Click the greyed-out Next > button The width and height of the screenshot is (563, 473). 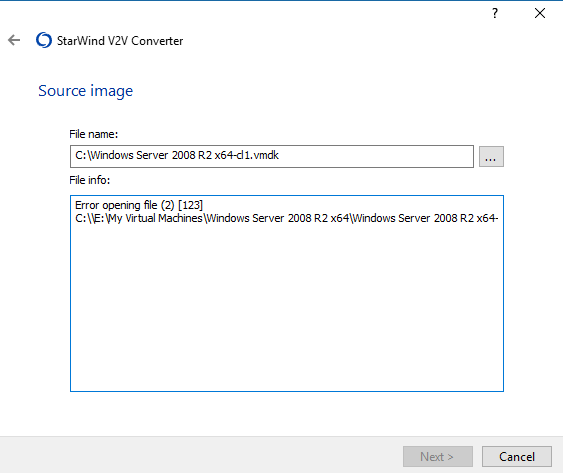[438, 456]
